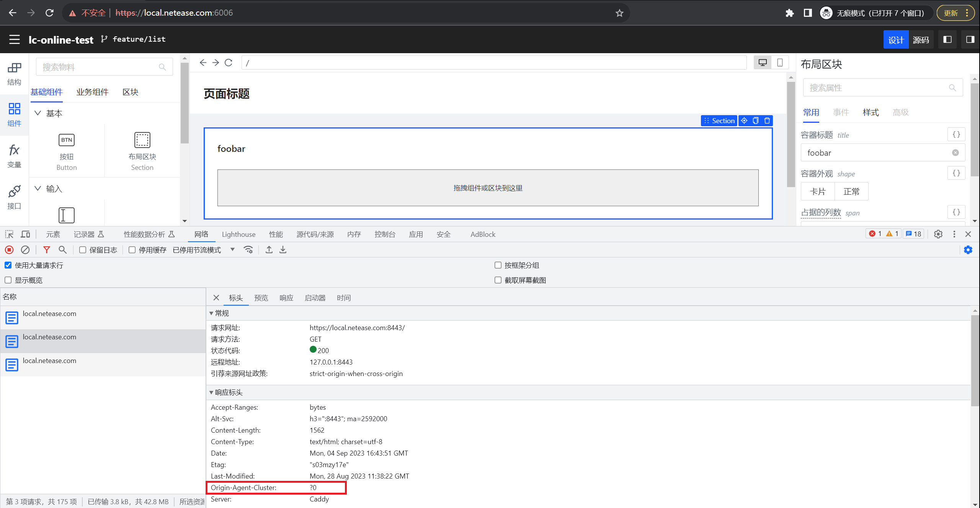Expand the 输入 component group
This screenshot has width=980, height=508.
[x=38, y=189]
